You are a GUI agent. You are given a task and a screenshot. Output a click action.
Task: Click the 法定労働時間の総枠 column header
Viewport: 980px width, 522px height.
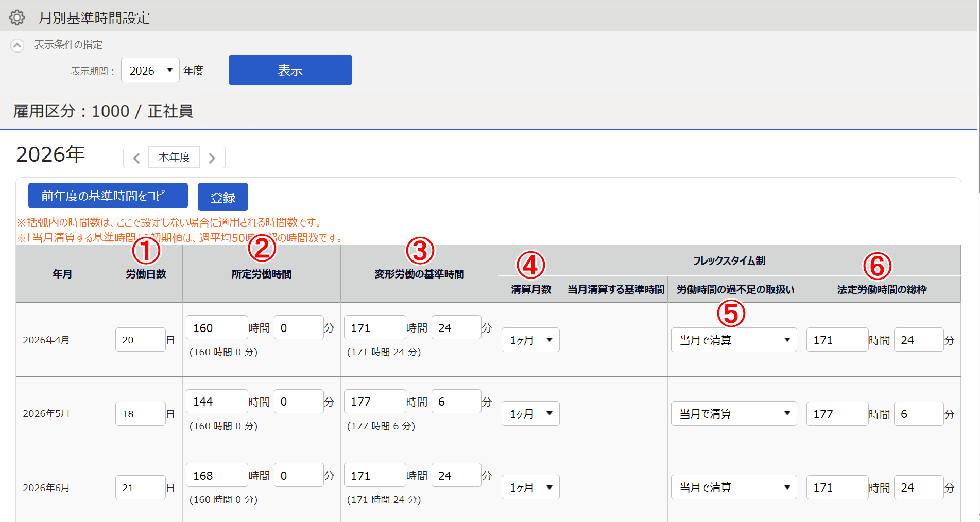click(882, 290)
